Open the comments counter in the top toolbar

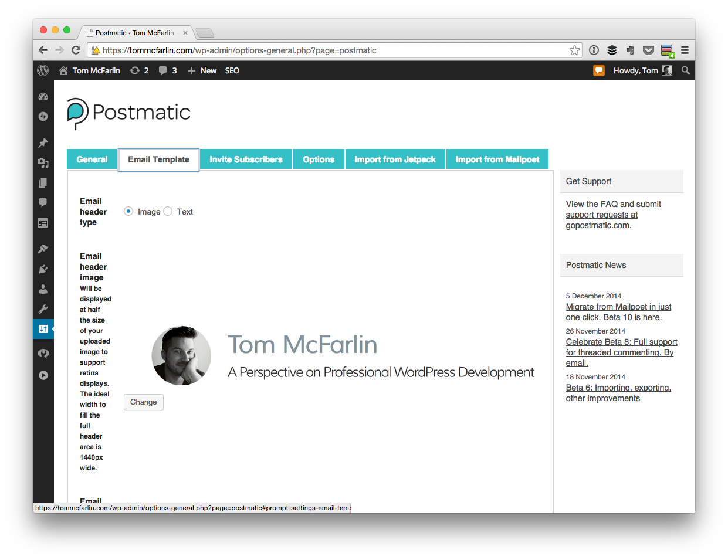pos(166,70)
